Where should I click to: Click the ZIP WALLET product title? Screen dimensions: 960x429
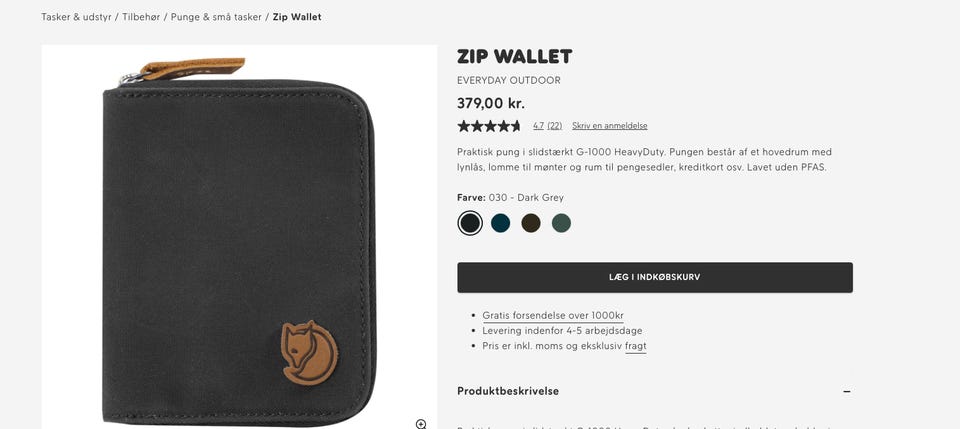click(514, 57)
